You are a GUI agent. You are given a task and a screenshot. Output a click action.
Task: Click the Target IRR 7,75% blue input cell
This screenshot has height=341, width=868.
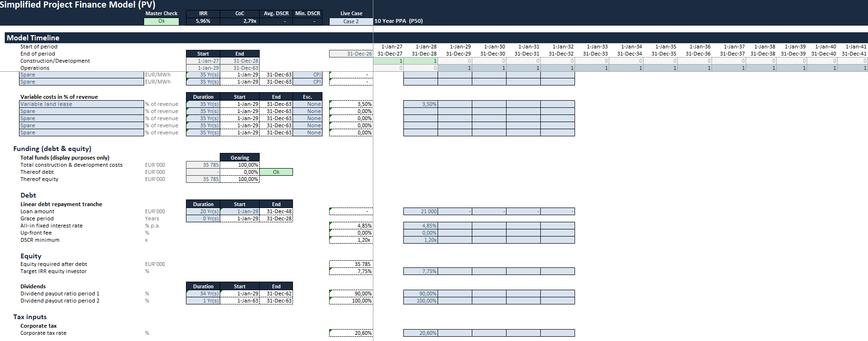[420, 271]
